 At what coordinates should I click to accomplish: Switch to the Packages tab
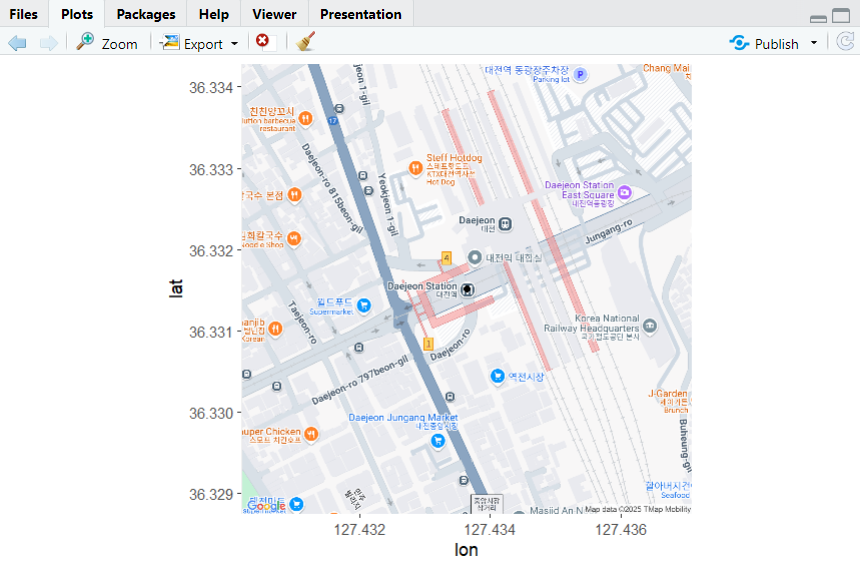(x=146, y=14)
